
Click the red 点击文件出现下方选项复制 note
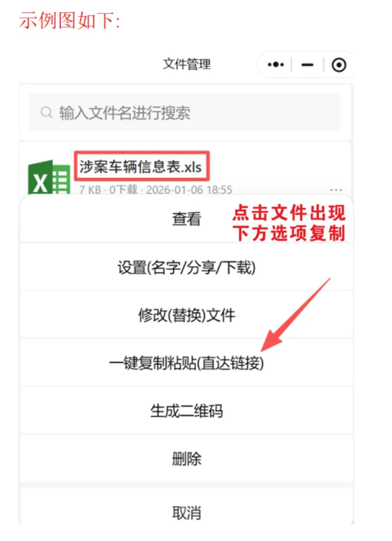point(289,223)
